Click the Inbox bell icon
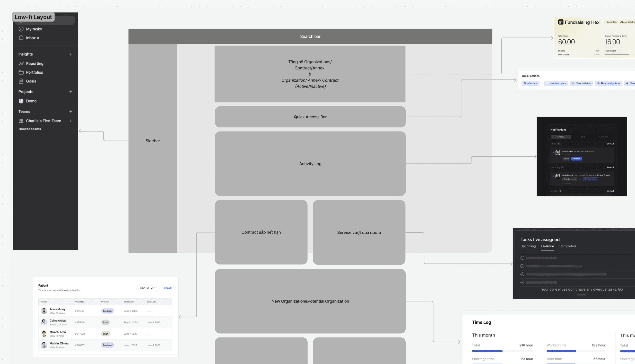 pos(21,38)
